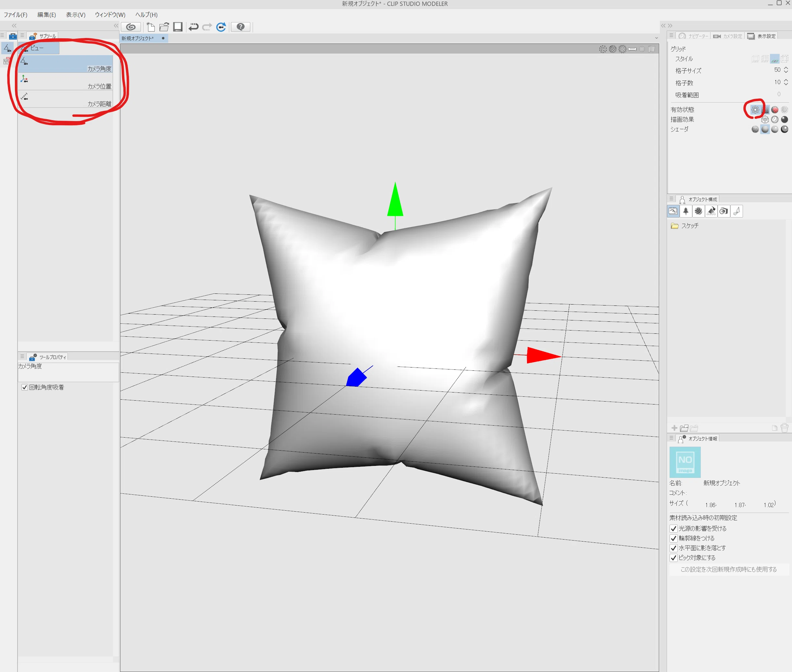
Task: Choose the pyramid layout icon in オブジェクト構成
Action: coord(711,211)
